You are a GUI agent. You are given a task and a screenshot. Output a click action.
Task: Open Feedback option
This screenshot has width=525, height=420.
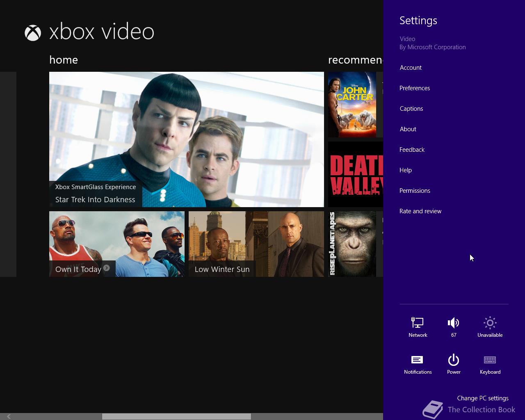click(412, 150)
